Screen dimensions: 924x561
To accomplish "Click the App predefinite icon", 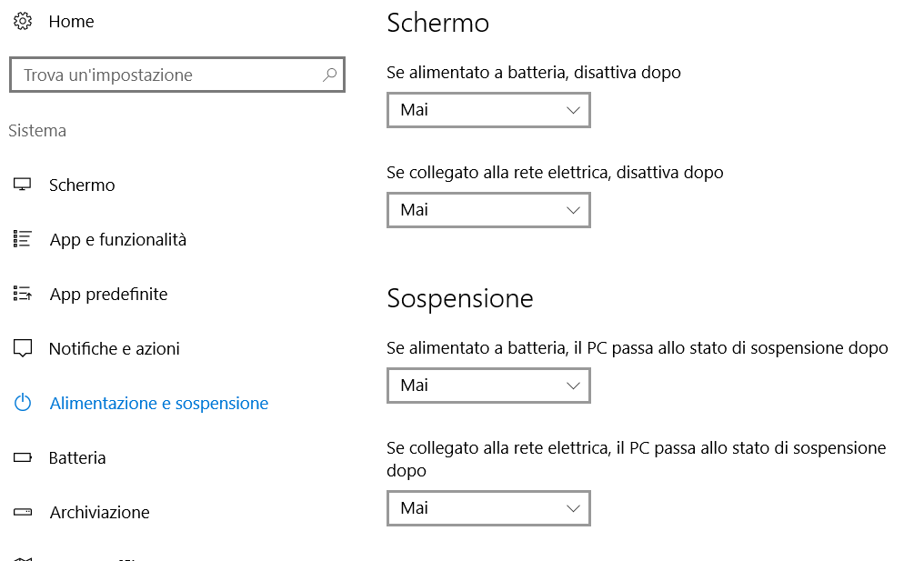I will (23, 293).
